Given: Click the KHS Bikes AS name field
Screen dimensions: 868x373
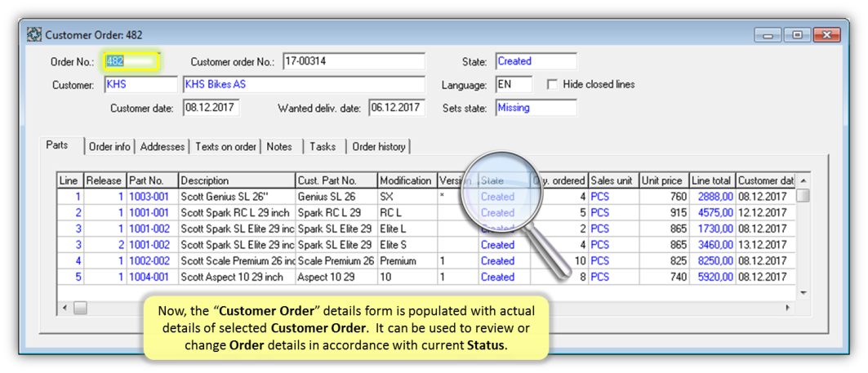Looking at the screenshot, I should click(x=304, y=85).
